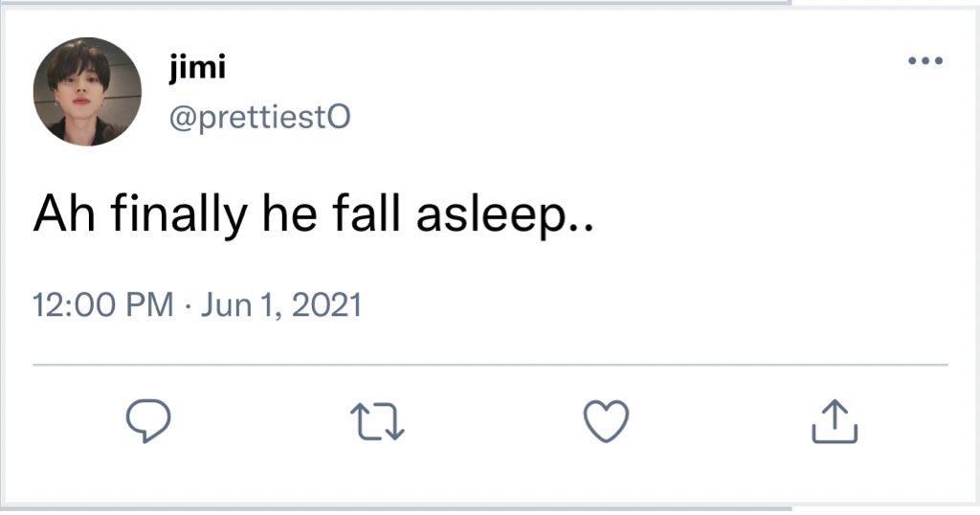Screen dimensions: 980x515
Task: Click the horizontal divider above the action icons
Action: click(x=490, y=365)
